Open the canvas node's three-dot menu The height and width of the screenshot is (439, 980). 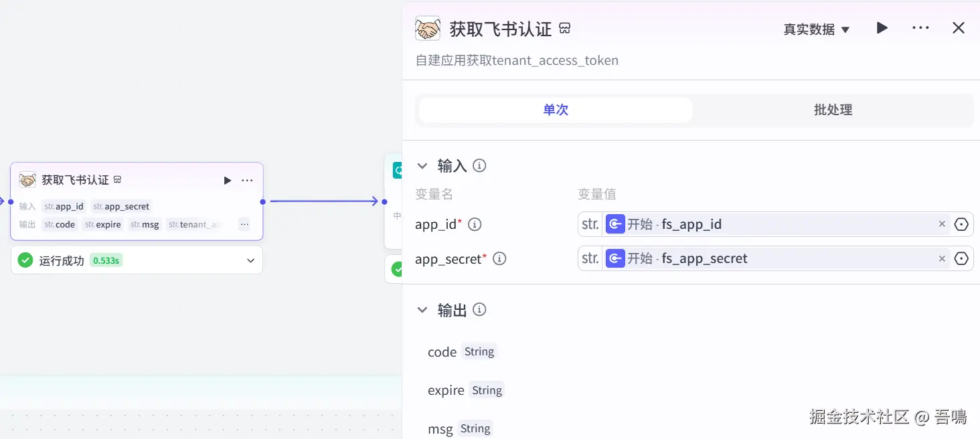tap(247, 180)
